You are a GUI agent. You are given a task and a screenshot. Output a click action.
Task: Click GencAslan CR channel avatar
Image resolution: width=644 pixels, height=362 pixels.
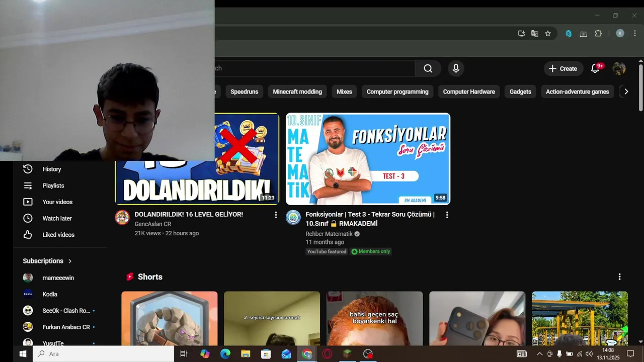(x=122, y=217)
